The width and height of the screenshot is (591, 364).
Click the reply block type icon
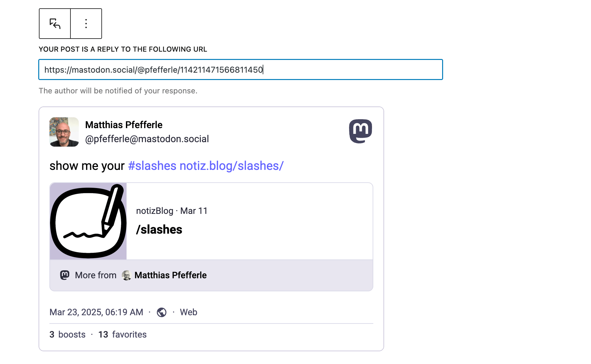[55, 24]
